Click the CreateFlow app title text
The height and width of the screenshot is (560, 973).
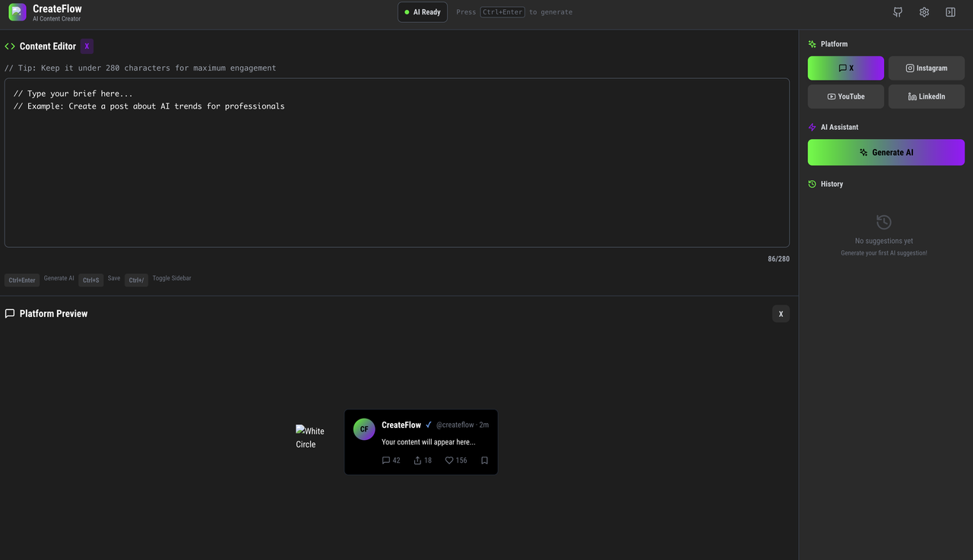coord(57,8)
